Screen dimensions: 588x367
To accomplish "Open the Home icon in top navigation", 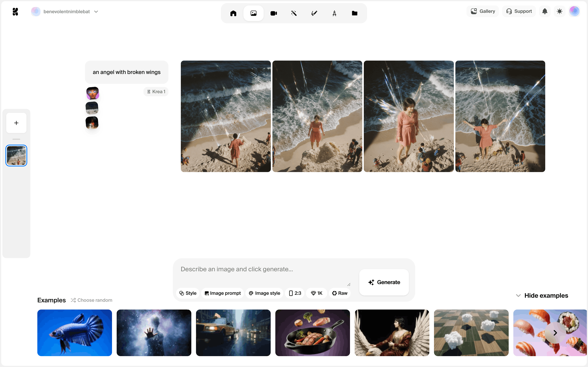I will tap(233, 13).
